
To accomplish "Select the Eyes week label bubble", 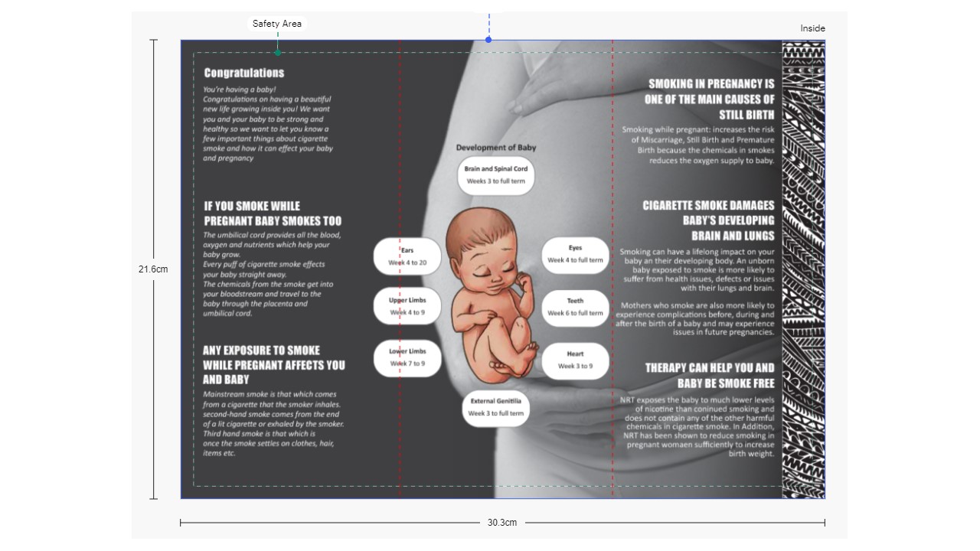I will [x=575, y=254].
